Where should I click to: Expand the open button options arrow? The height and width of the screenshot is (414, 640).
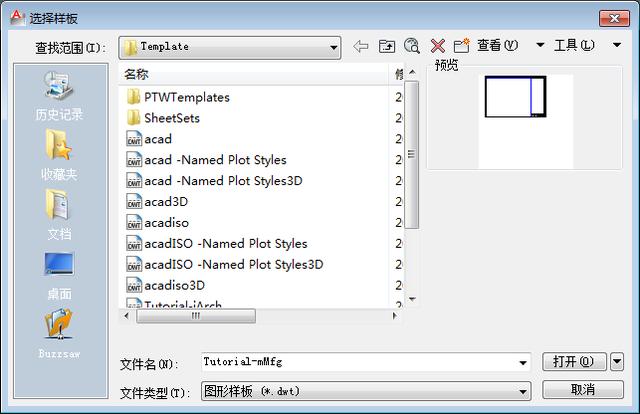click(x=617, y=362)
